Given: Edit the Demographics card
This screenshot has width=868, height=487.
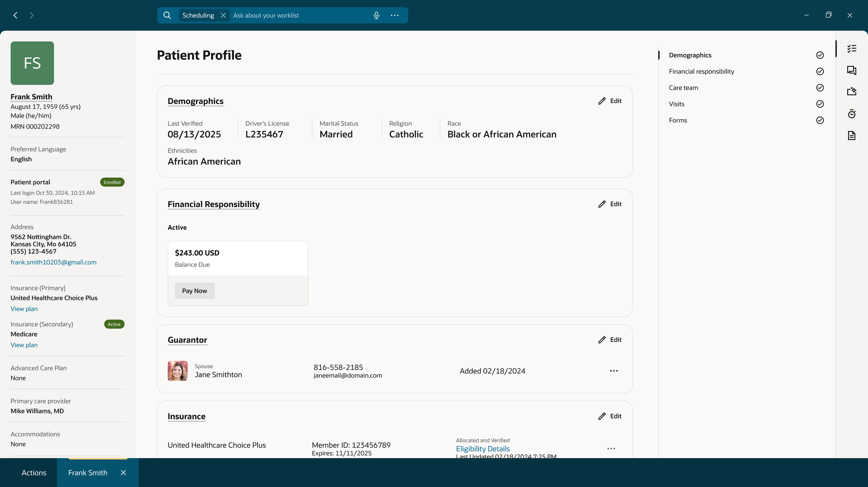Looking at the screenshot, I should (610, 101).
